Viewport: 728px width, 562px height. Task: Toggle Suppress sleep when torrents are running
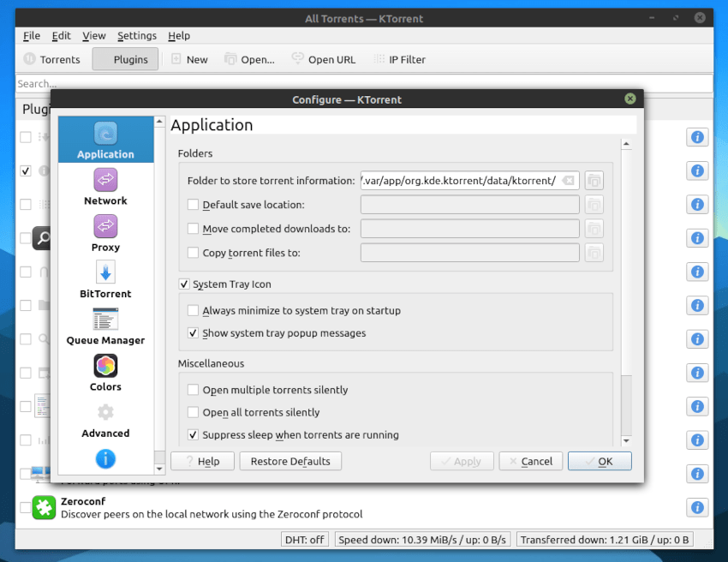pos(193,435)
